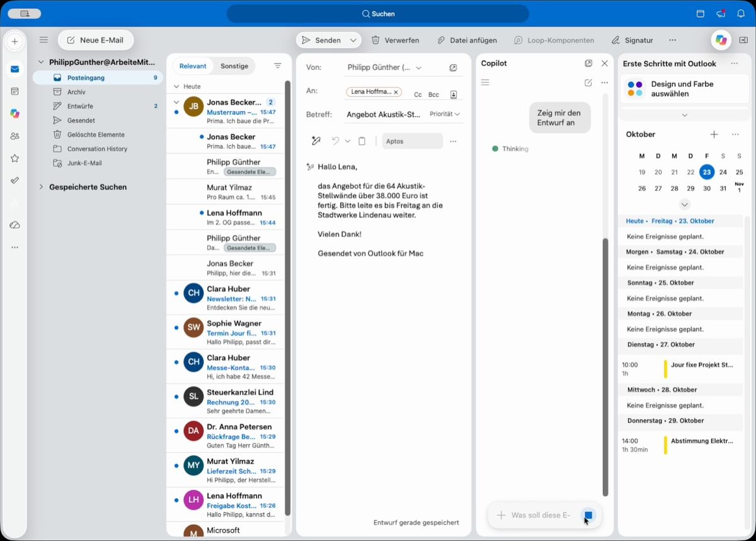Expand the mini calendar chevron
Screen dimensions: 756x541
(x=685, y=204)
